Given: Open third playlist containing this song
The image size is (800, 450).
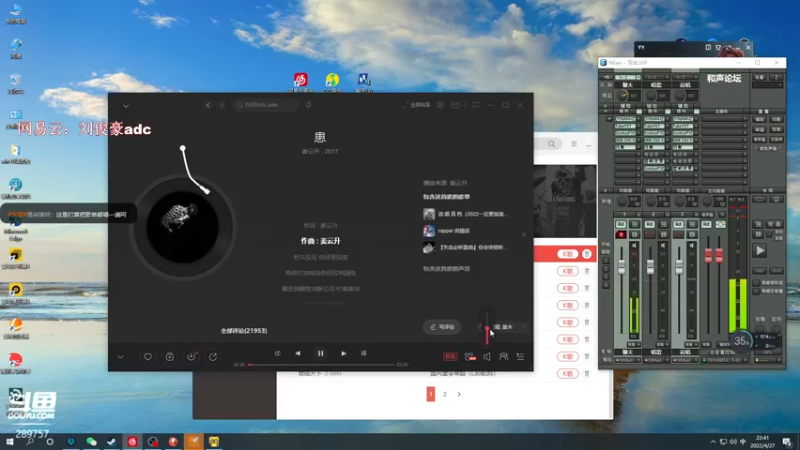Looking at the screenshot, I should click(x=466, y=247).
